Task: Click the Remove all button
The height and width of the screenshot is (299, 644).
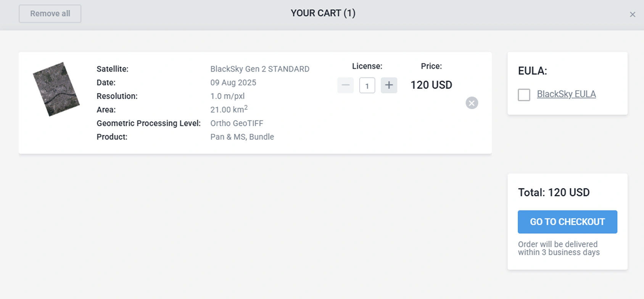Action: pyautogui.click(x=50, y=14)
